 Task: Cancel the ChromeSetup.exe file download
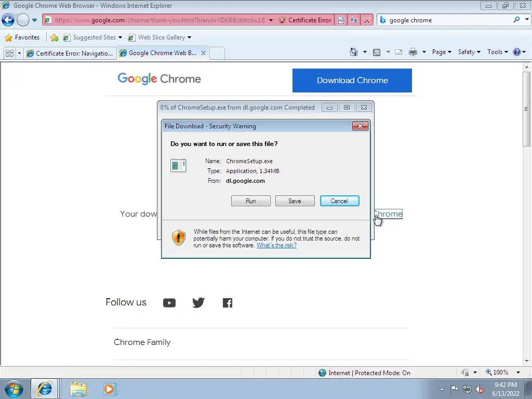tap(339, 201)
